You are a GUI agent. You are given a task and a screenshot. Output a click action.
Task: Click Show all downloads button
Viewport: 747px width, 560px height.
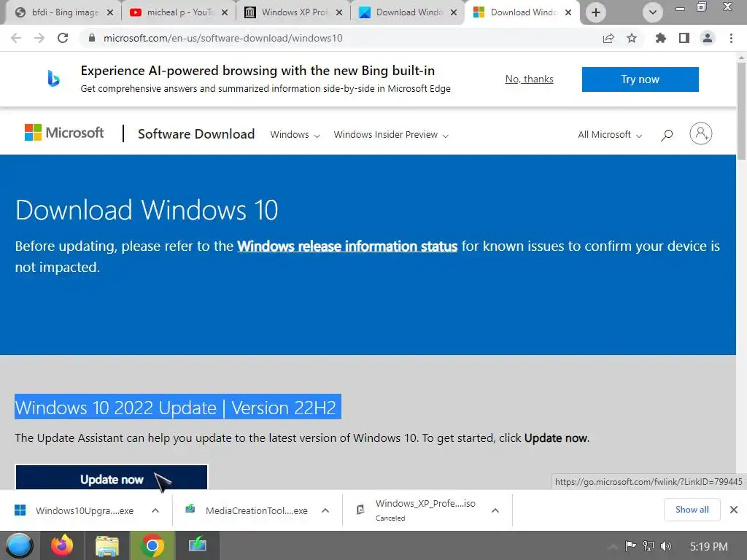pyautogui.click(x=692, y=510)
